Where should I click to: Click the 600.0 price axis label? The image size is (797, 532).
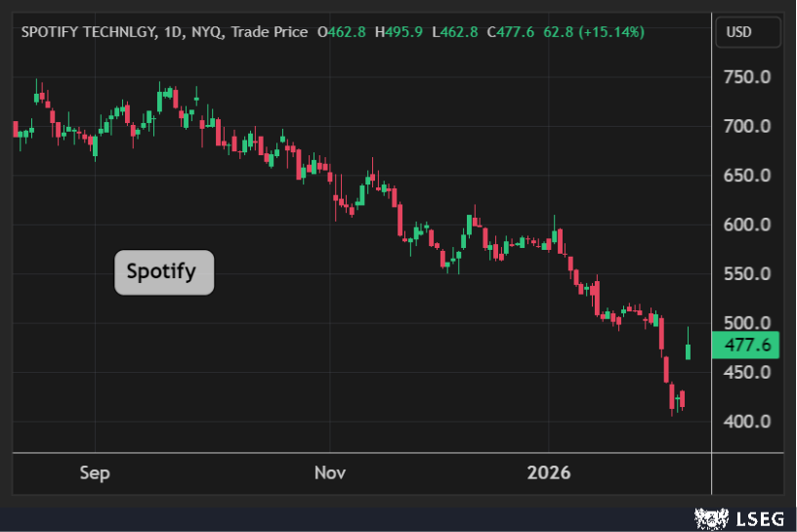(x=746, y=225)
